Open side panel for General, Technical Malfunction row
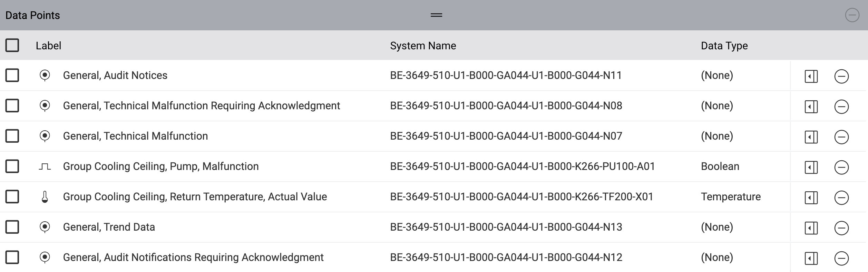 811,137
